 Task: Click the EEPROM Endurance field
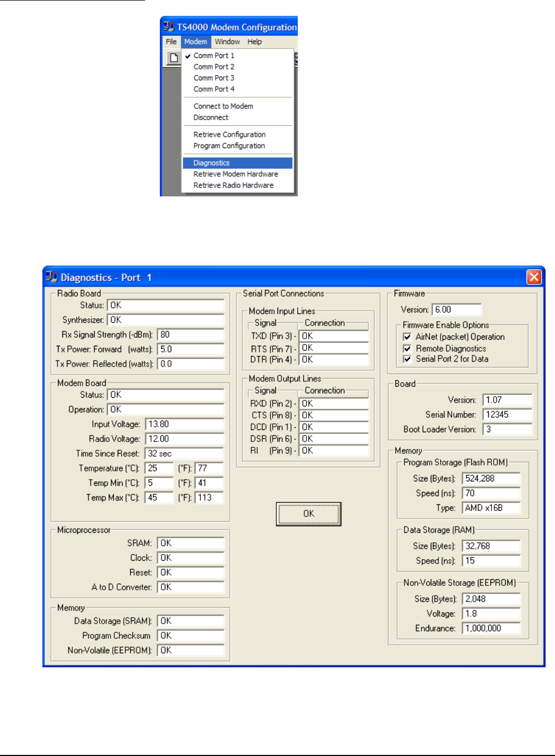(x=492, y=629)
